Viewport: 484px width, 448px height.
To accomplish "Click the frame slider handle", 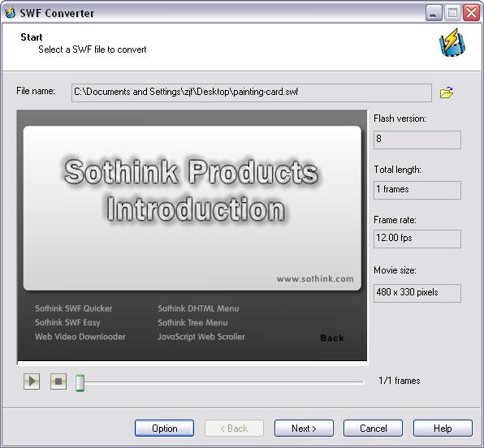I will click(x=80, y=382).
